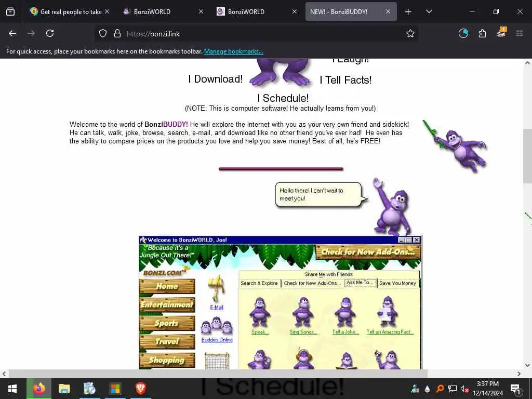532x399 pixels.
Task: Launch Microsoft Store from the taskbar
Action: [115, 389]
